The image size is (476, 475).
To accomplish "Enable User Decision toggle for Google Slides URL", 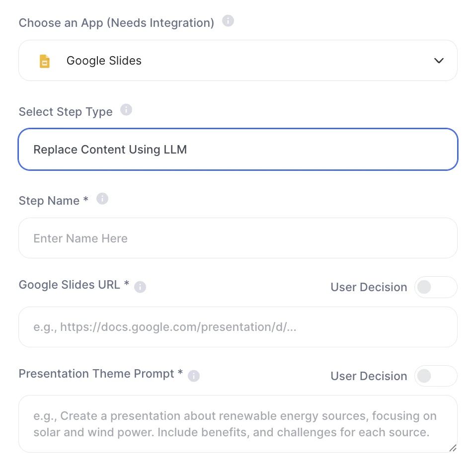I will point(435,287).
